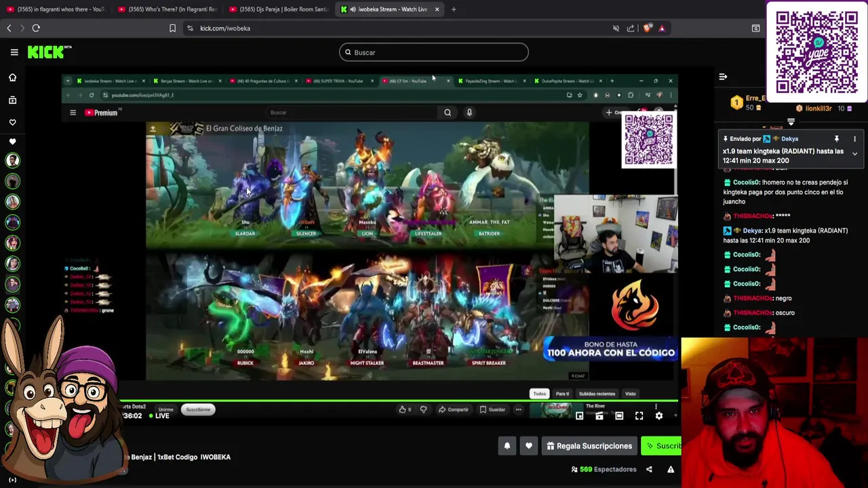Click YouTube voice search microphone
This screenshot has height=488, width=868.
[469, 113]
